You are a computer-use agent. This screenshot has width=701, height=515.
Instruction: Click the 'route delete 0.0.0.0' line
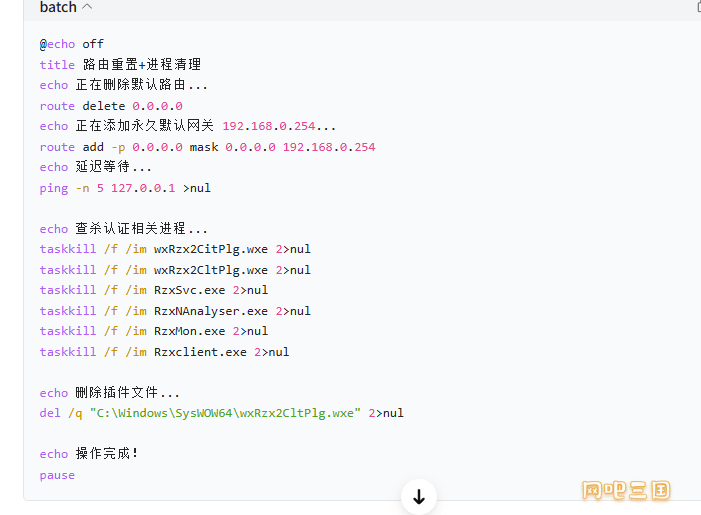coord(111,106)
